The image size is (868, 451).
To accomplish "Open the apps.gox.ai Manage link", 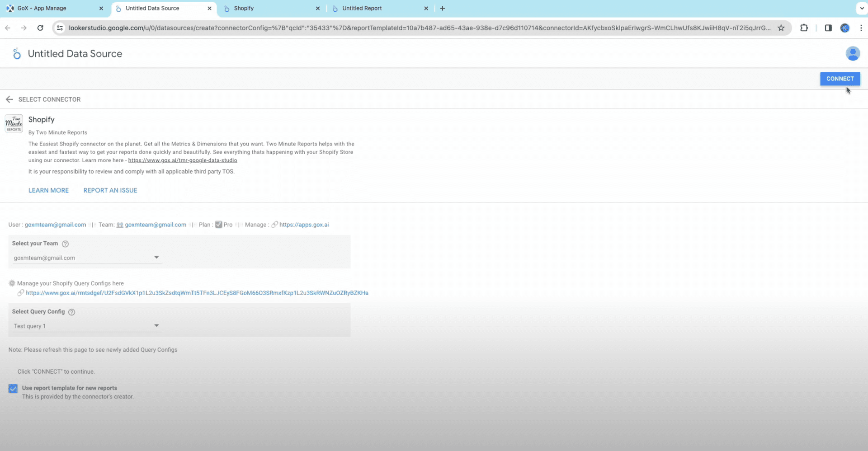I will tap(304, 225).
